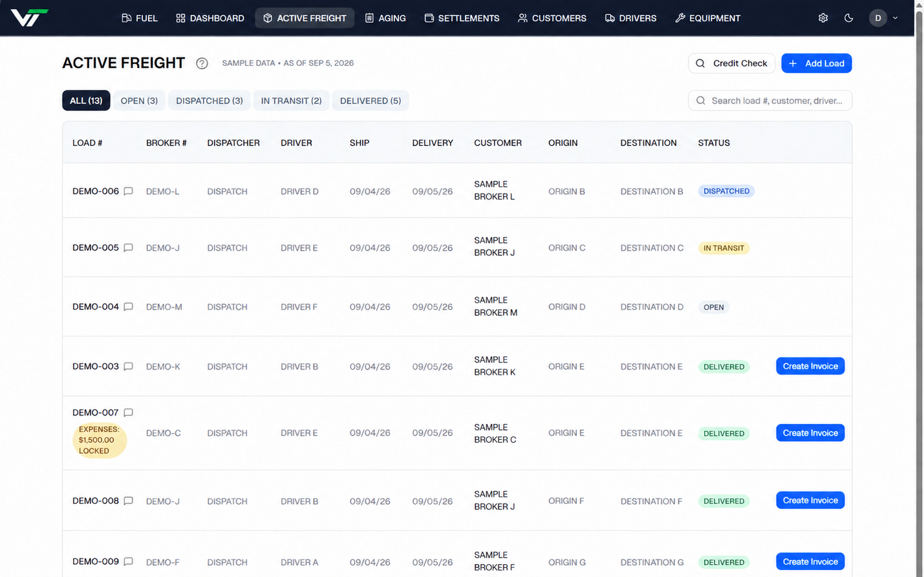The image size is (924, 577).
Task: Click the BROKER # column header
Action: click(x=166, y=143)
